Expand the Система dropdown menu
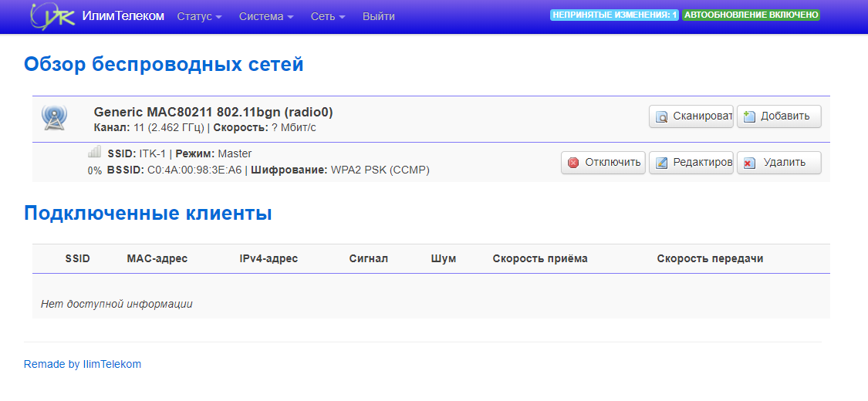Viewport: 868px width, 401px height. point(266,16)
